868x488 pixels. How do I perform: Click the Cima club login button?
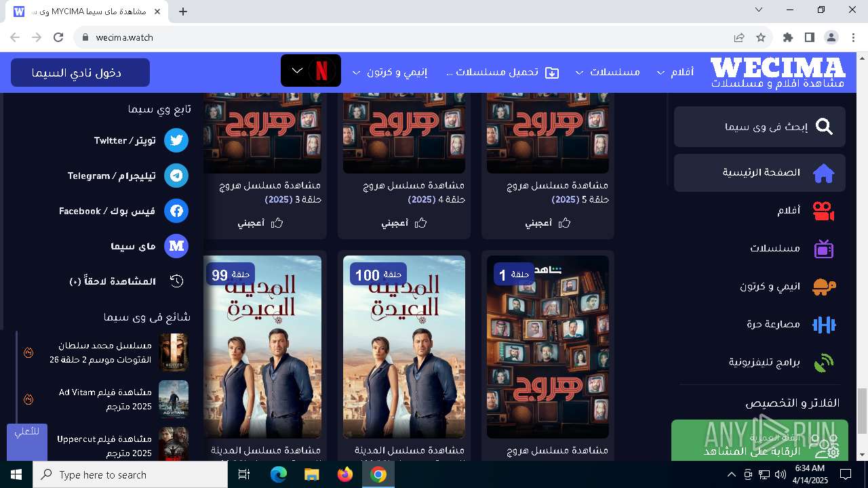click(x=80, y=73)
